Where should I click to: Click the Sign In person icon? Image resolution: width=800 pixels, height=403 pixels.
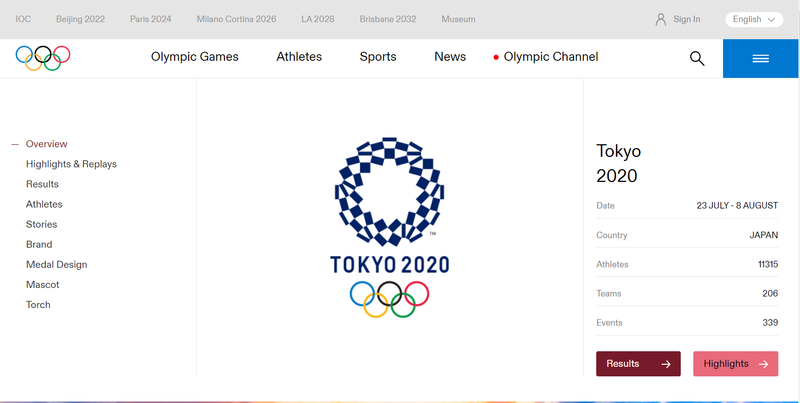[661, 19]
